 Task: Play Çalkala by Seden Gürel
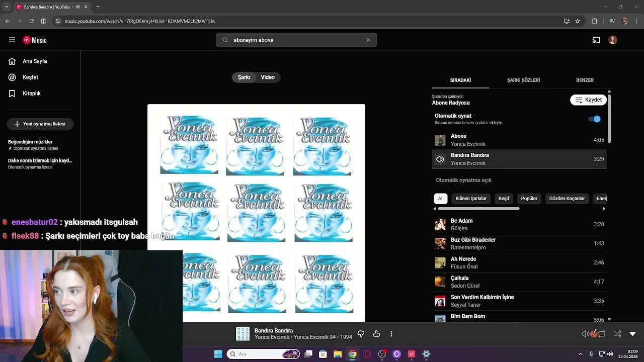[519, 282]
